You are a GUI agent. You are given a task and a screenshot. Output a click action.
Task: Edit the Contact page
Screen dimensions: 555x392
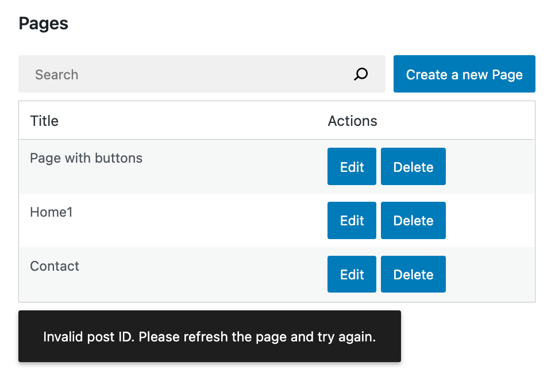point(352,274)
